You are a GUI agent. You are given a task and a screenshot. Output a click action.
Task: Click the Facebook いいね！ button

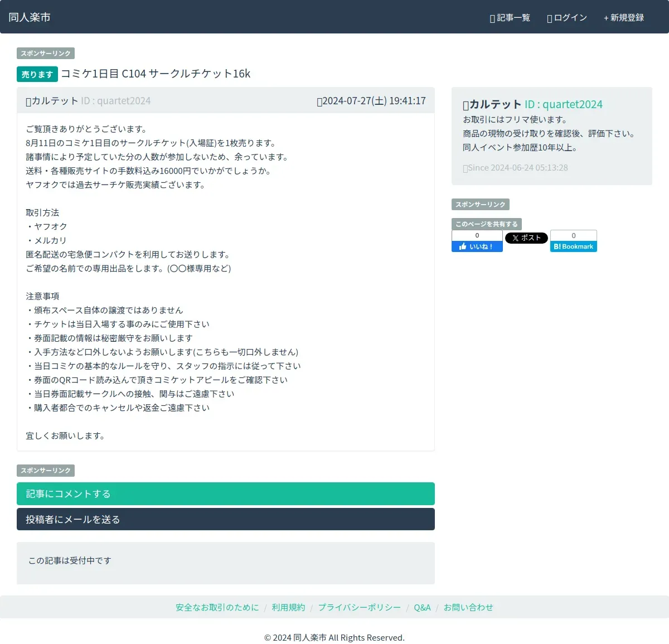click(x=477, y=246)
